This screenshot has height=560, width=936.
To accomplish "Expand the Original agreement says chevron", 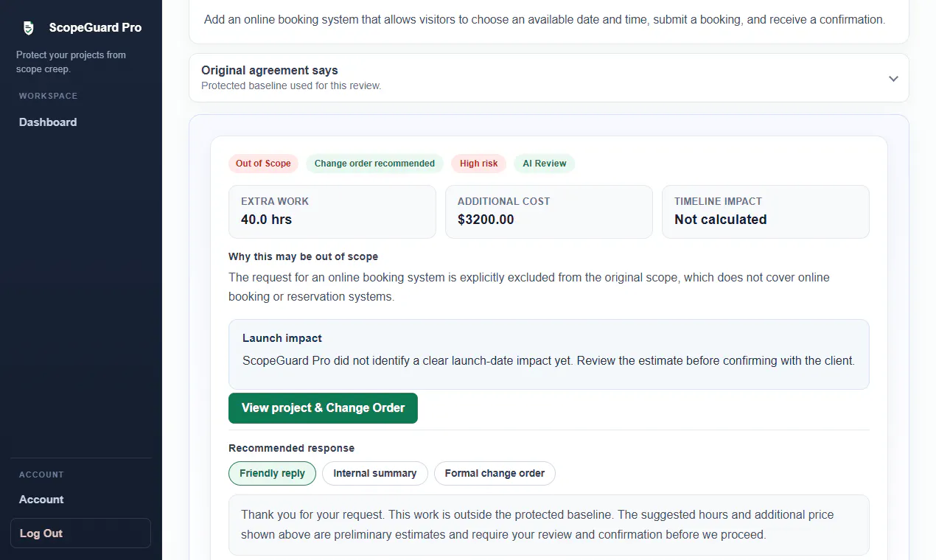I will 893,78.
